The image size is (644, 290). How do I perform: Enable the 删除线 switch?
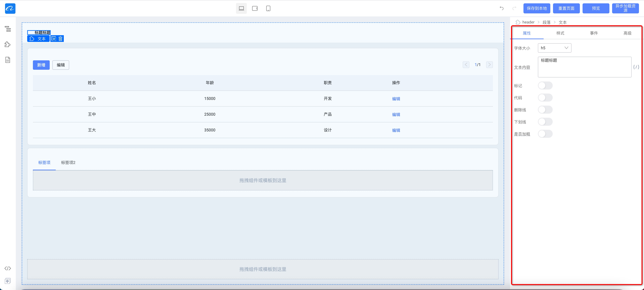coord(545,110)
